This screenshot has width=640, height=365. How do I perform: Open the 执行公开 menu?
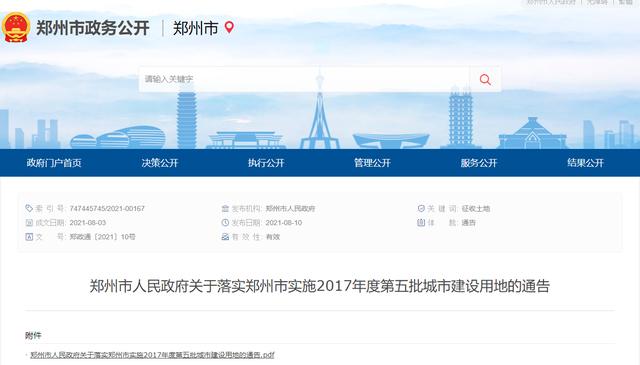click(266, 163)
